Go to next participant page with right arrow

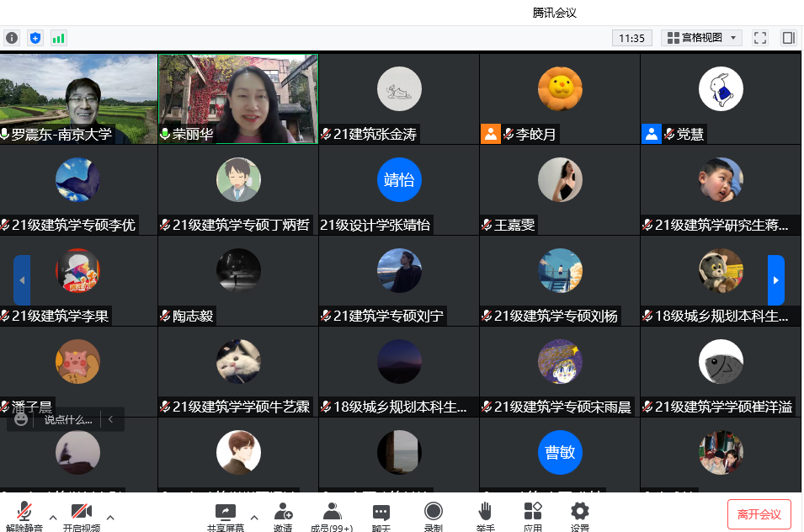coord(775,280)
